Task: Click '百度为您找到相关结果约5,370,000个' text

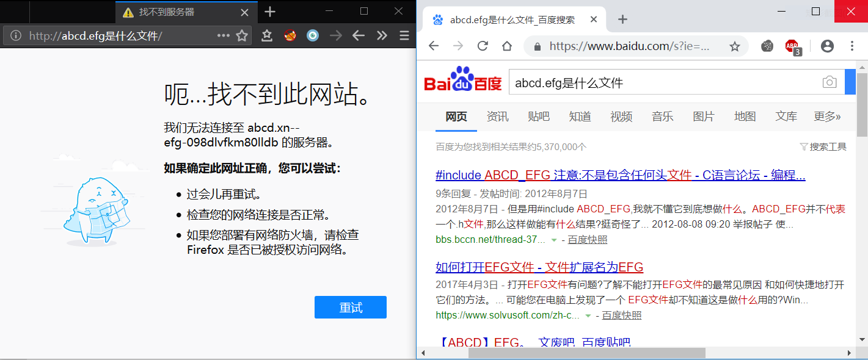Action: [x=511, y=147]
